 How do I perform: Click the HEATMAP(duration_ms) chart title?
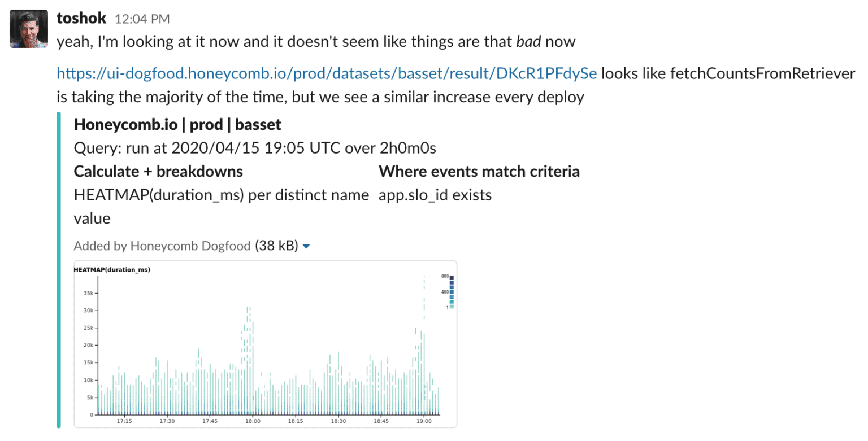pyautogui.click(x=112, y=270)
